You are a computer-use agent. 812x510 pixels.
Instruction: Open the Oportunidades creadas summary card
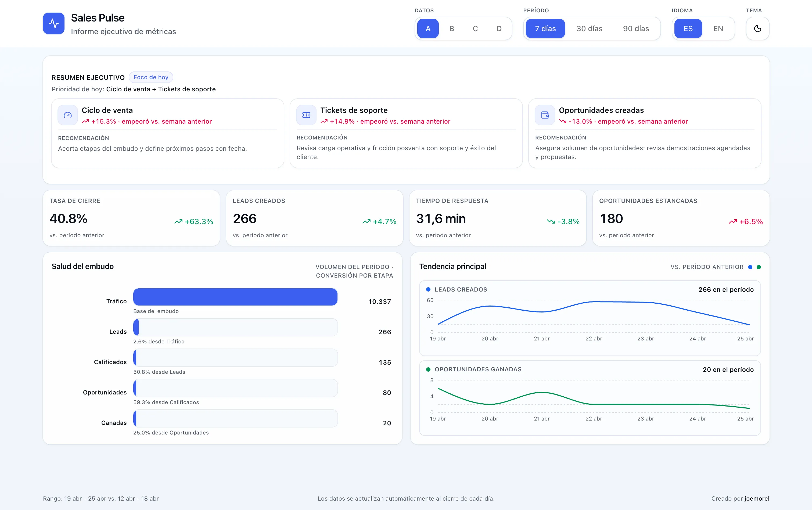click(x=645, y=133)
